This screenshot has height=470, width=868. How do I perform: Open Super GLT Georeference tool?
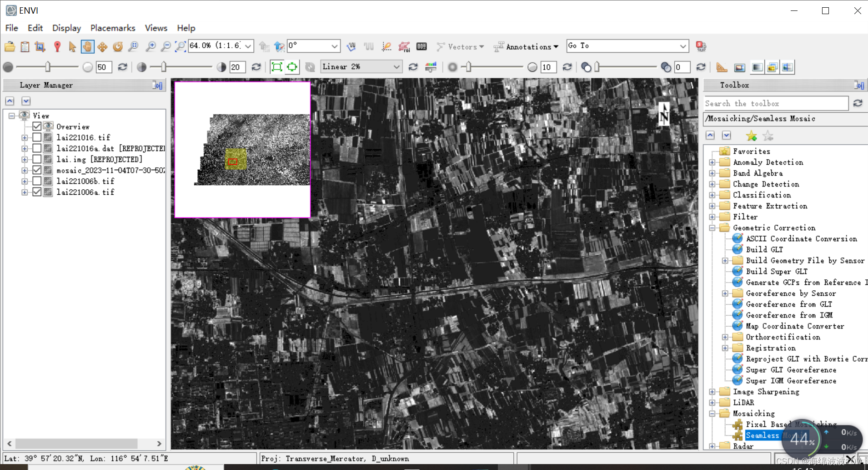[x=791, y=369]
